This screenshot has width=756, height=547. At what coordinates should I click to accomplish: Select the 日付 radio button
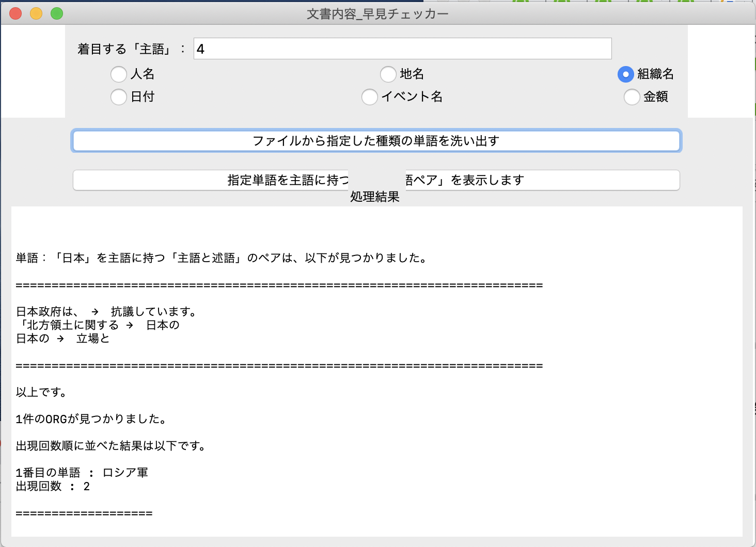[x=118, y=97]
